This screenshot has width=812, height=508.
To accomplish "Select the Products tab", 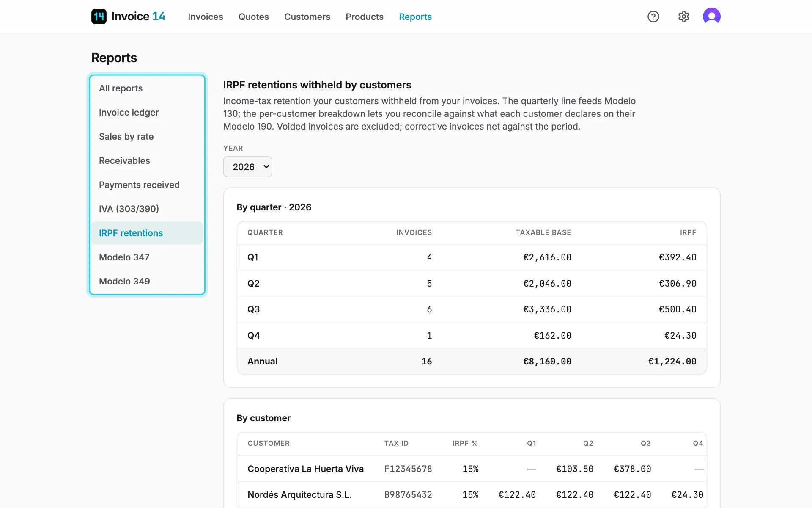I will [365, 17].
